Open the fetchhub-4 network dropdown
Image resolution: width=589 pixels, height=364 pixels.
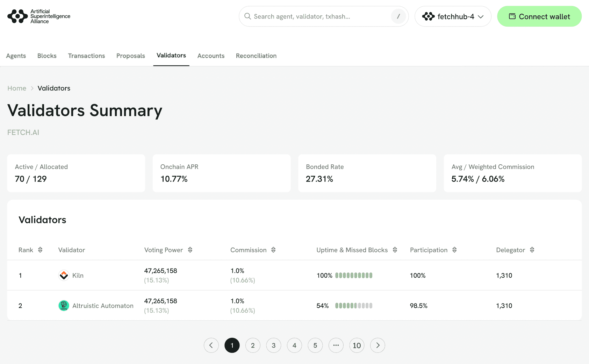click(x=453, y=16)
